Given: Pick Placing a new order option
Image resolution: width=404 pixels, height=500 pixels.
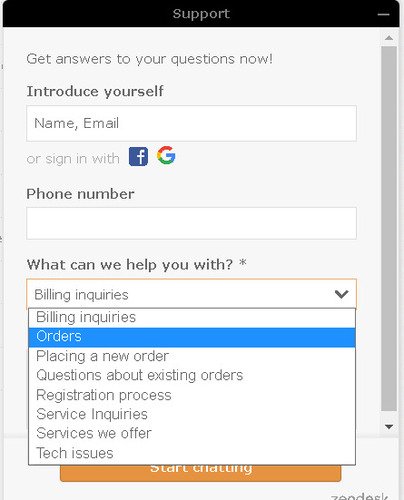Looking at the screenshot, I should point(192,356).
